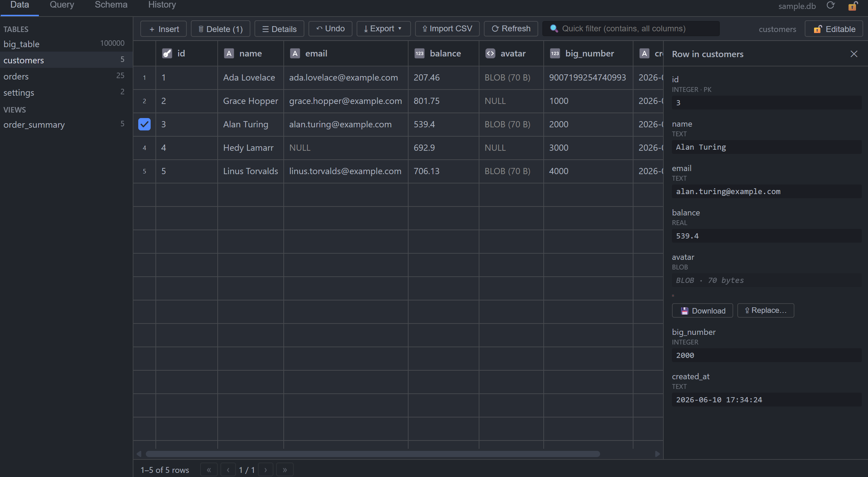Click the email field in row panel
The image size is (868, 477).
click(x=767, y=191)
